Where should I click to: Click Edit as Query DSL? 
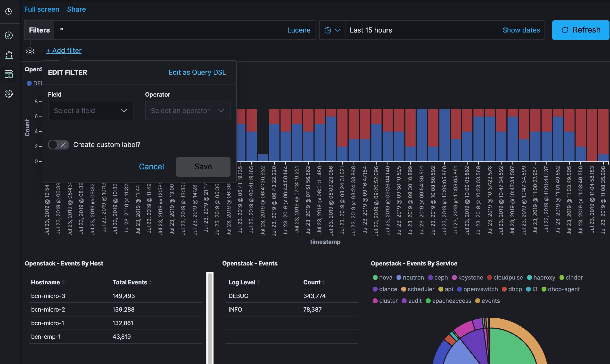click(197, 72)
